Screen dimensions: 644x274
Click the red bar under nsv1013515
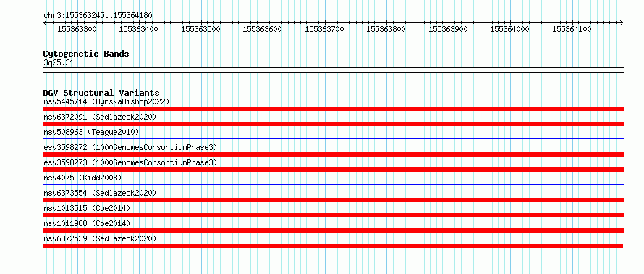333,215
